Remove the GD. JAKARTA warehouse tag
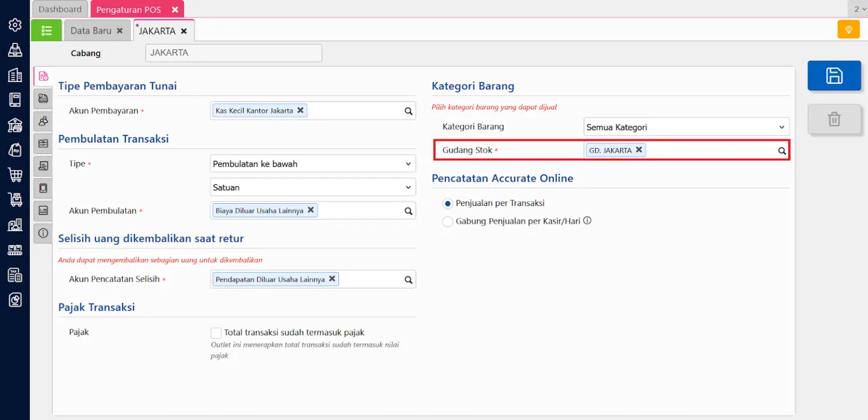 coord(639,150)
